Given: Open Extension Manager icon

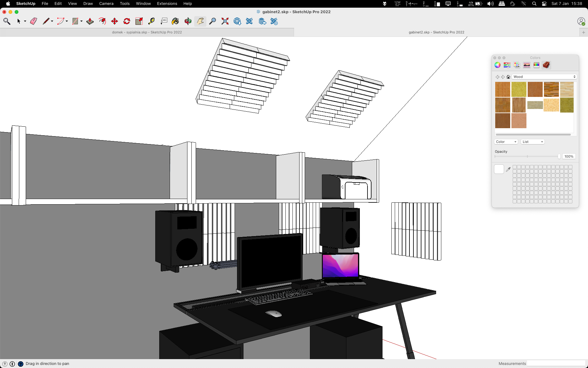Looking at the screenshot, I should (x=274, y=21).
